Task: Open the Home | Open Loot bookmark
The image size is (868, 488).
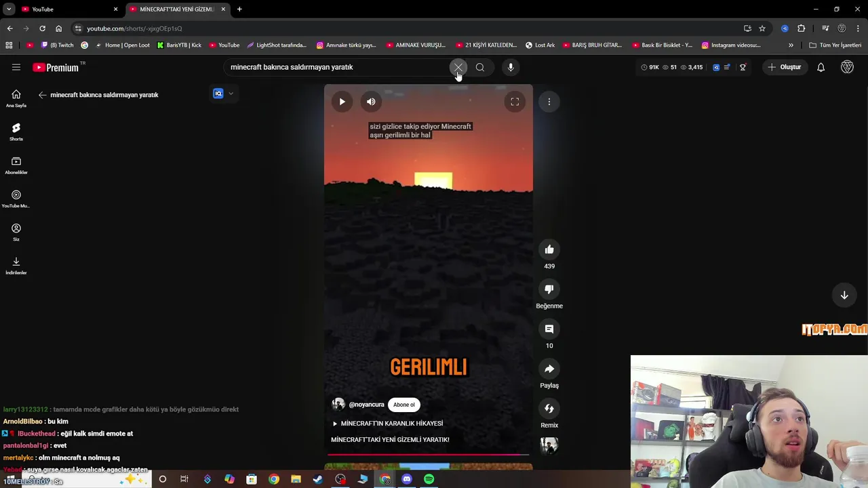Action: pyautogui.click(x=122, y=45)
